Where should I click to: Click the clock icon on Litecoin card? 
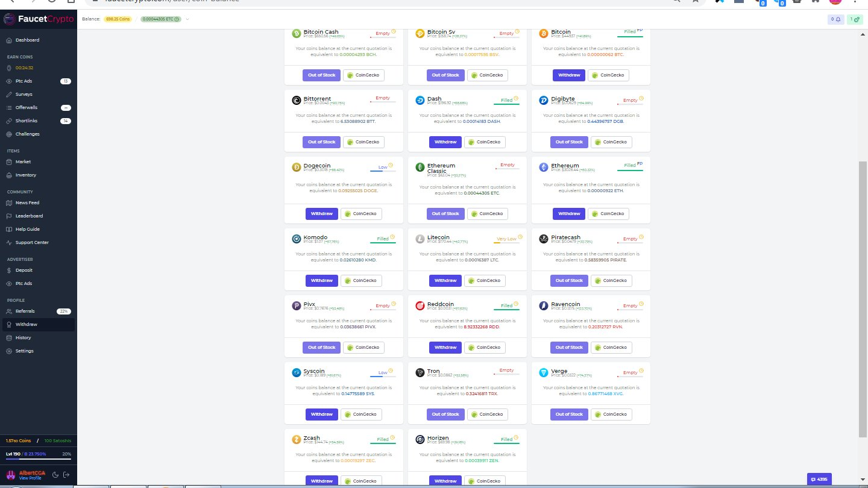coord(519,238)
